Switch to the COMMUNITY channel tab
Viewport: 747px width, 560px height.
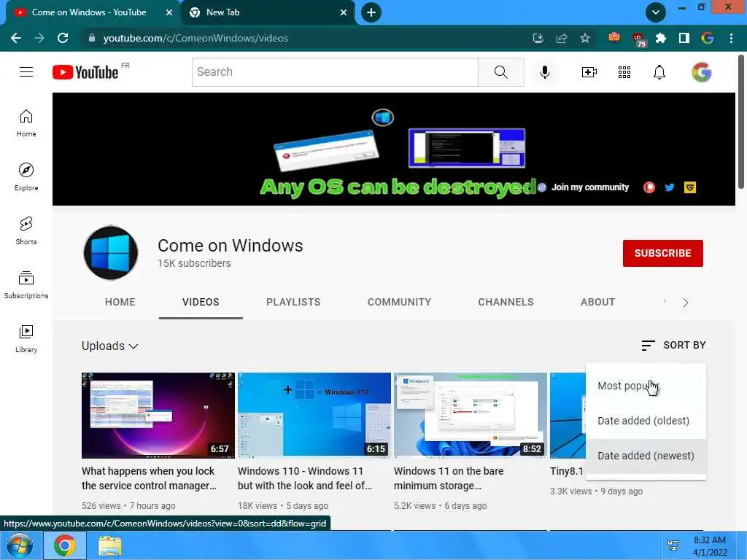click(x=399, y=302)
